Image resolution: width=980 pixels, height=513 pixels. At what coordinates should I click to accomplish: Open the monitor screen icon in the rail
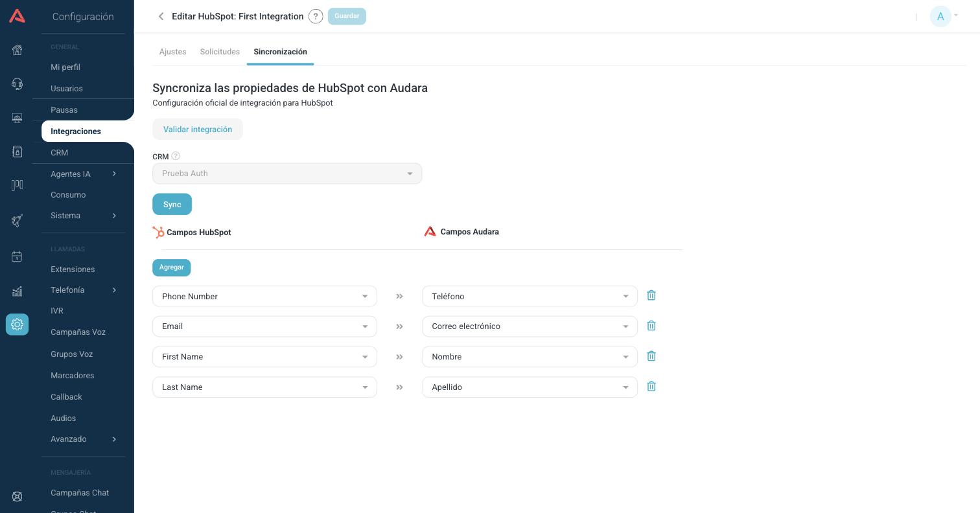(x=17, y=118)
